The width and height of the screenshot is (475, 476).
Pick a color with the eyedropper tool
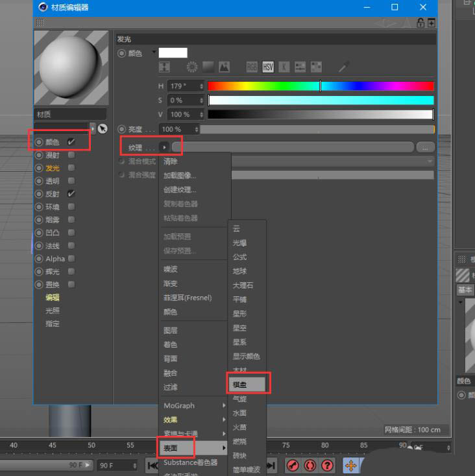[x=344, y=67]
